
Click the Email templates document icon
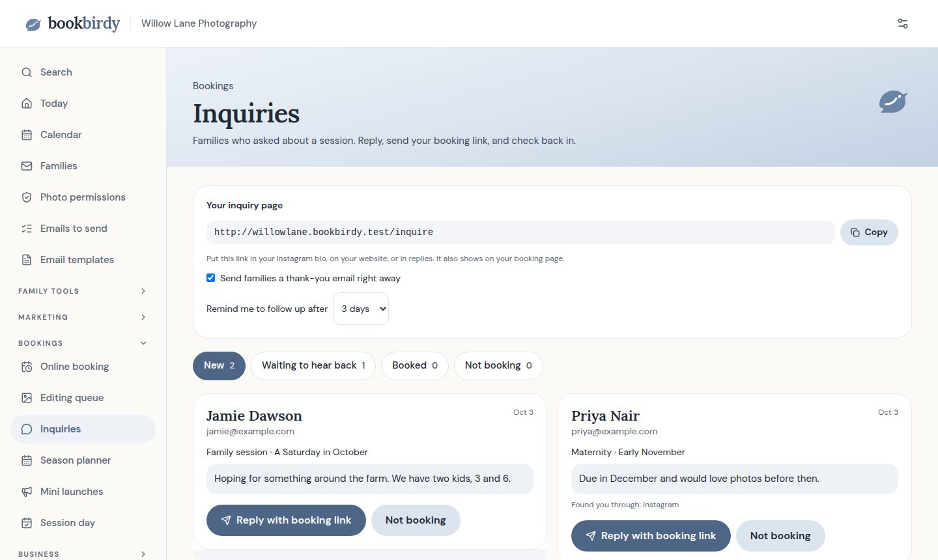tap(27, 260)
